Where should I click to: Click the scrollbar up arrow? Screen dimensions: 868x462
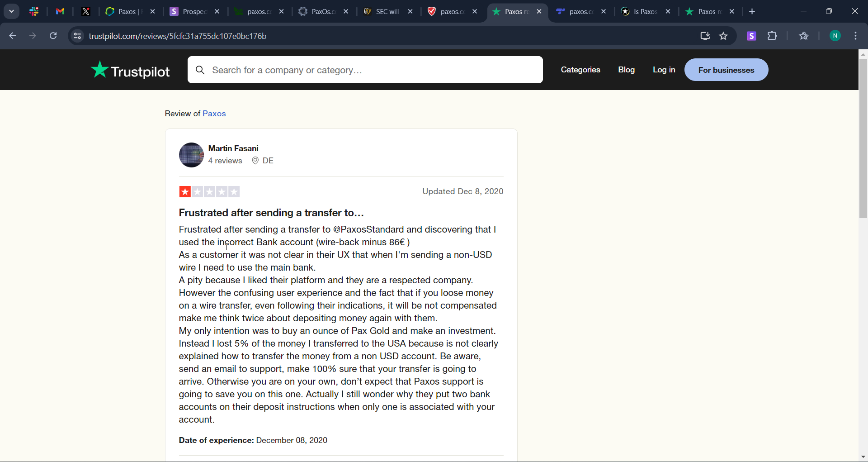[863, 54]
